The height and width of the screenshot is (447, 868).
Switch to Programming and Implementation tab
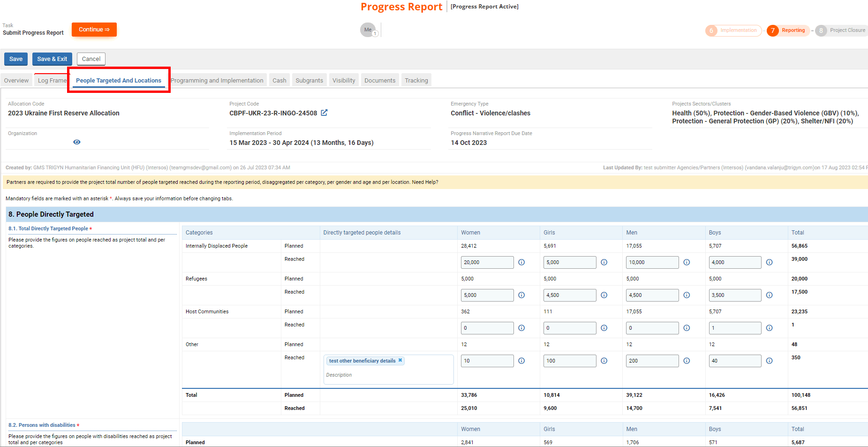(217, 80)
